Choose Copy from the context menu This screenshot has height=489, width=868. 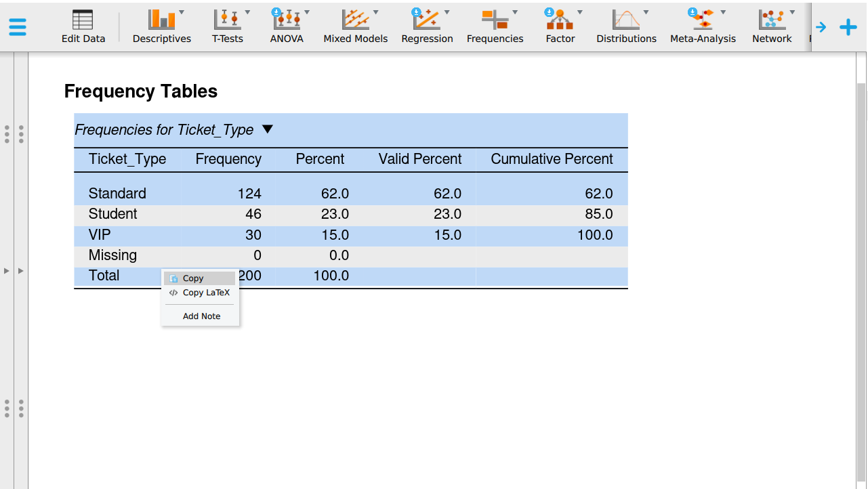(199, 278)
